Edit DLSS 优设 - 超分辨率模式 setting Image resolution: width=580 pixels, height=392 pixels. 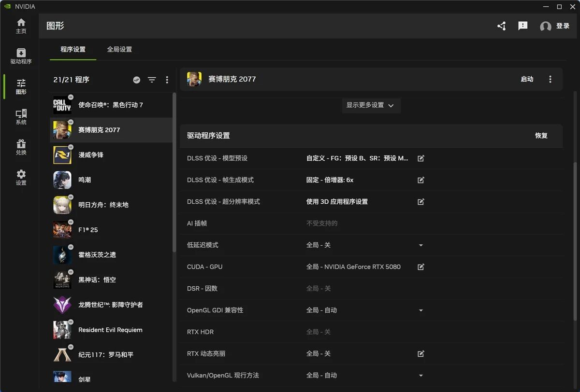point(421,202)
